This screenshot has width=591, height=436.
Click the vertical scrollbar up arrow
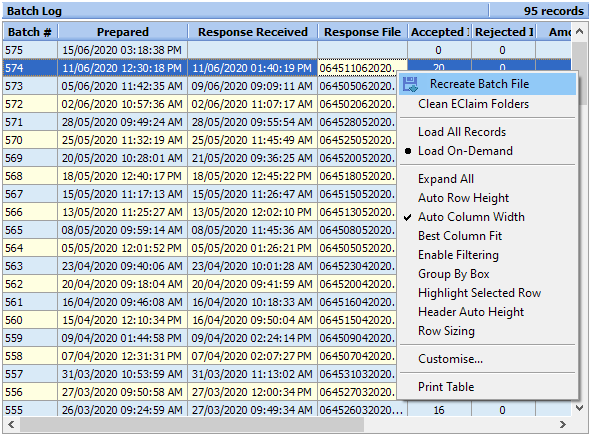pos(579,32)
